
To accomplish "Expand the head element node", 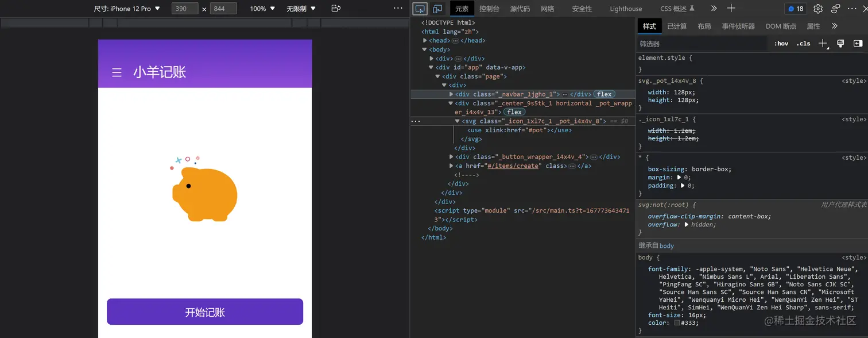I will 425,41.
